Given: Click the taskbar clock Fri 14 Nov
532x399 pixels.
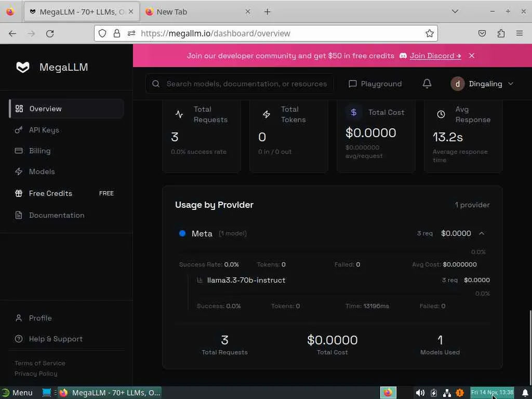Looking at the screenshot, I should pyautogui.click(x=492, y=393).
